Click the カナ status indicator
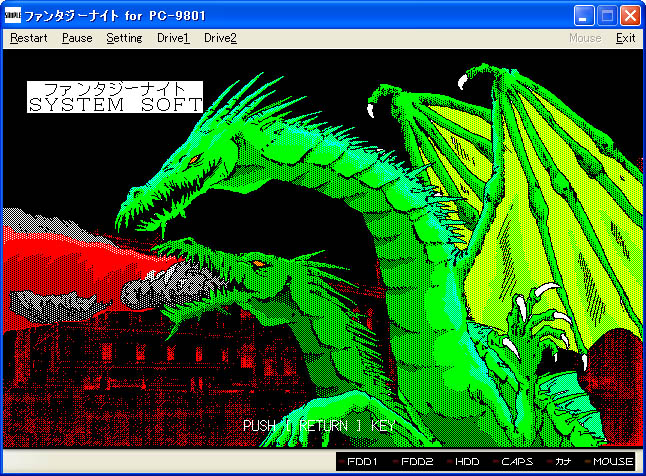Viewport: 646px width, 476px height. coord(559,461)
